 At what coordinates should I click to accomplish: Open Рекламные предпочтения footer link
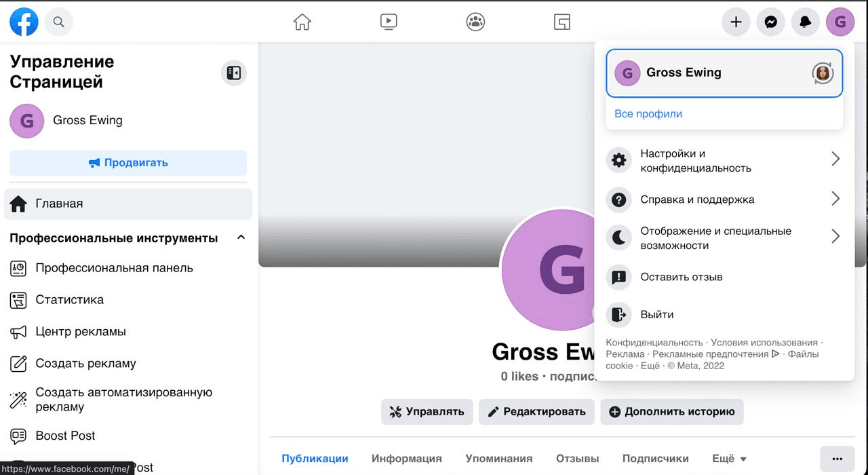point(715,354)
